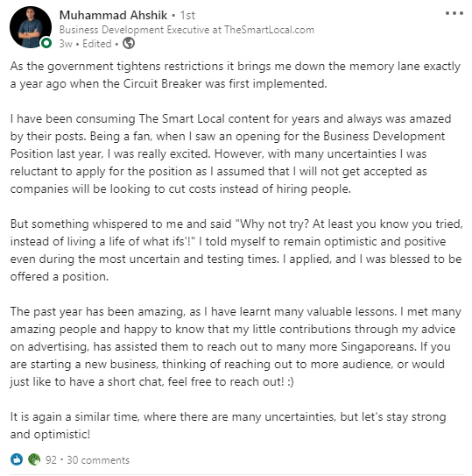Click the Edited label
The image size is (472, 476).
pyautogui.click(x=97, y=44)
